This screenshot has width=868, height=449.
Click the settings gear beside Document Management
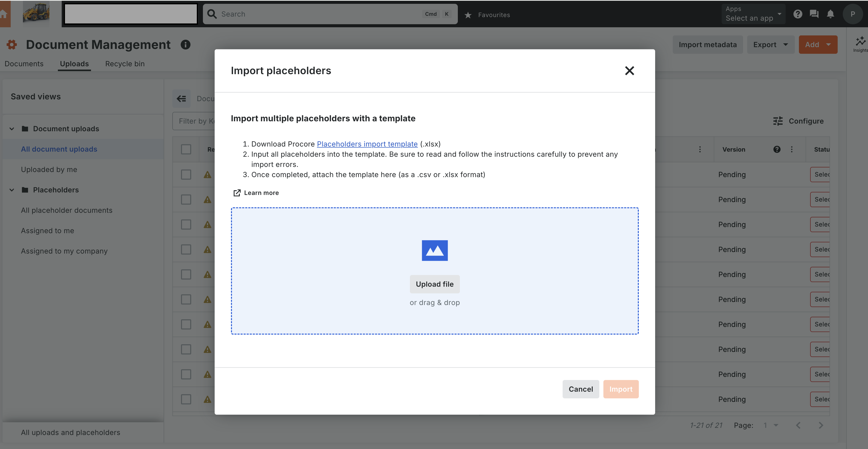[x=11, y=44]
